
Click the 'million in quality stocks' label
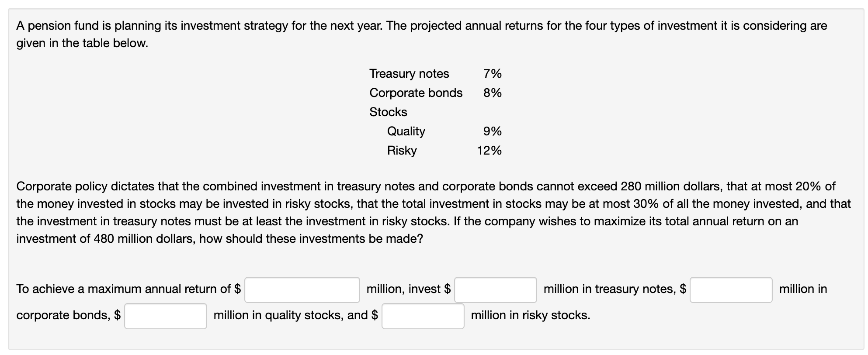(296, 315)
